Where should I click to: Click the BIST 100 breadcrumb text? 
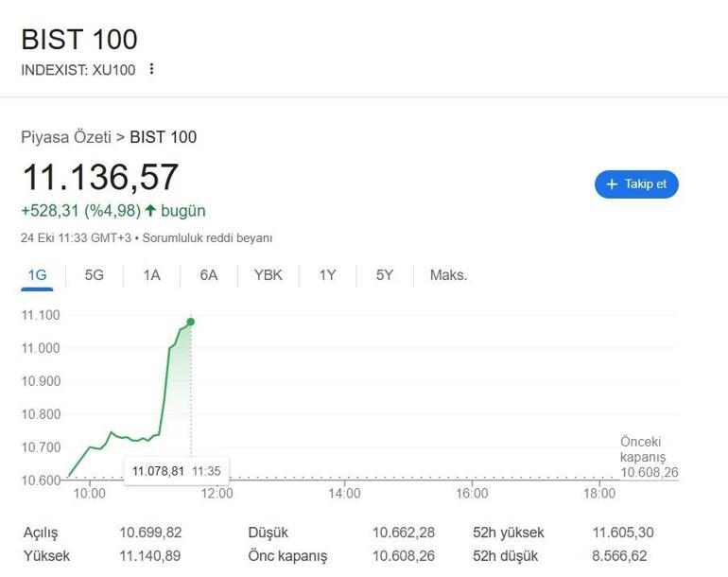pyautogui.click(x=164, y=137)
